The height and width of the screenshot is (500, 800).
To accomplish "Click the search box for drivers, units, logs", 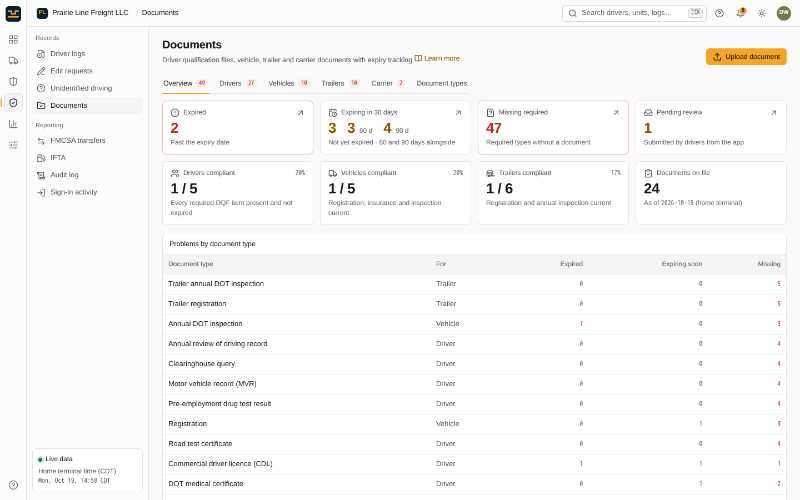I will click(x=634, y=13).
